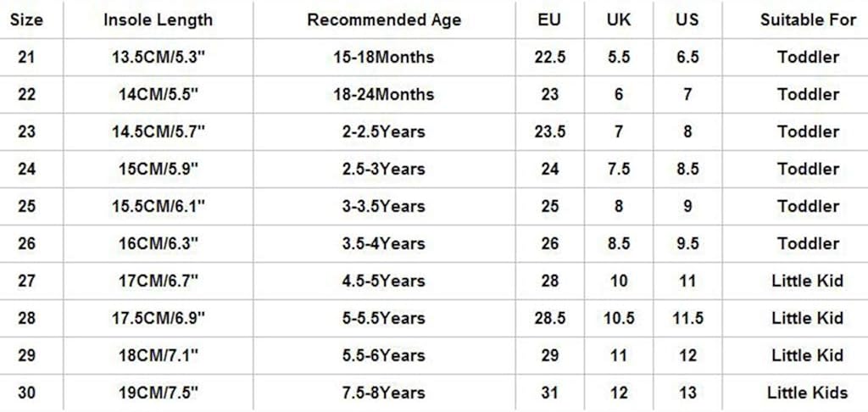Click the 3.5-4Years recommended age cell
Screen dimensions: 868x412
coord(384,243)
